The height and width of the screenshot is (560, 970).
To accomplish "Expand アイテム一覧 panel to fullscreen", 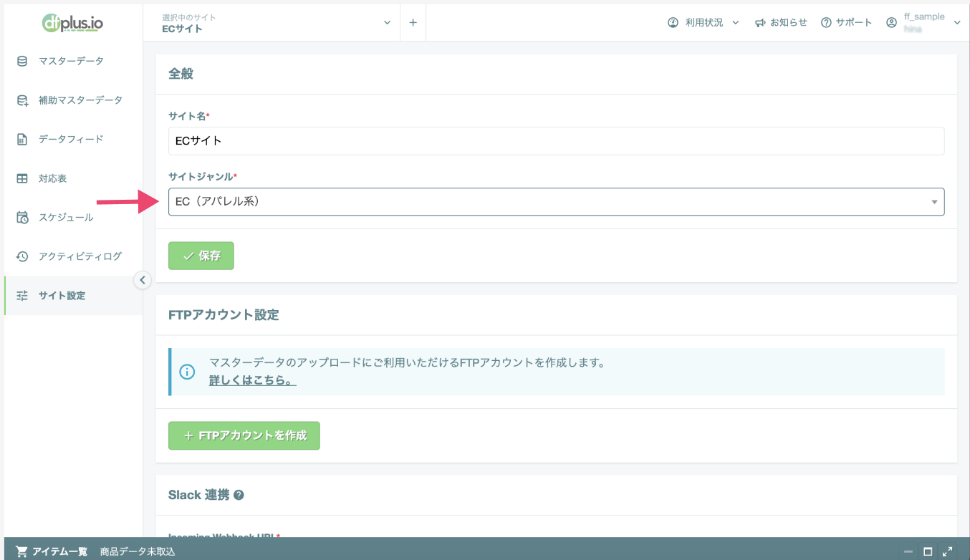I will pyautogui.click(x=948, y=551).
